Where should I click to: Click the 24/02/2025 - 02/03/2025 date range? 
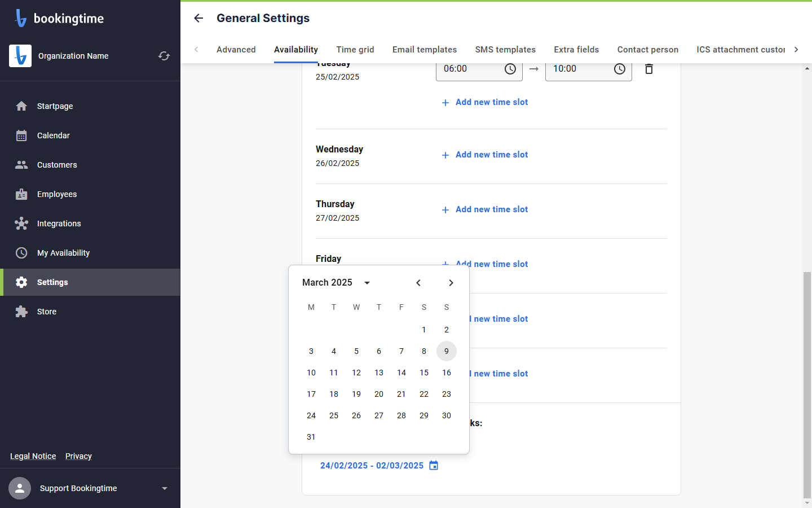pyautogui.click(x=372, y=466)
